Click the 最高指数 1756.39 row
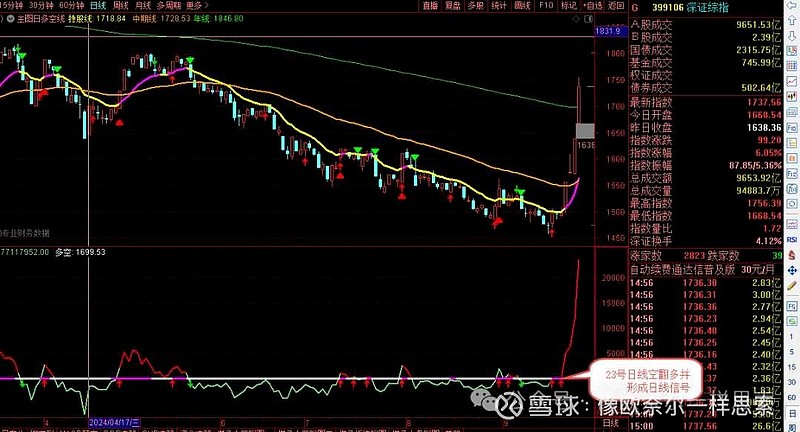The width and height of the screenshot is (800, 432). tap(706, 203)
